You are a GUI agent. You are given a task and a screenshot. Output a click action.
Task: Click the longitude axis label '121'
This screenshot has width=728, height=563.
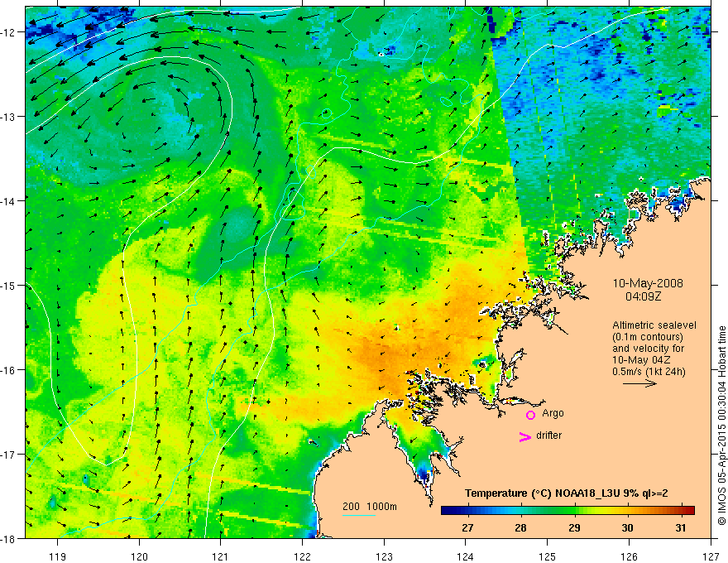pyautogui.click(x=221, y=556)
